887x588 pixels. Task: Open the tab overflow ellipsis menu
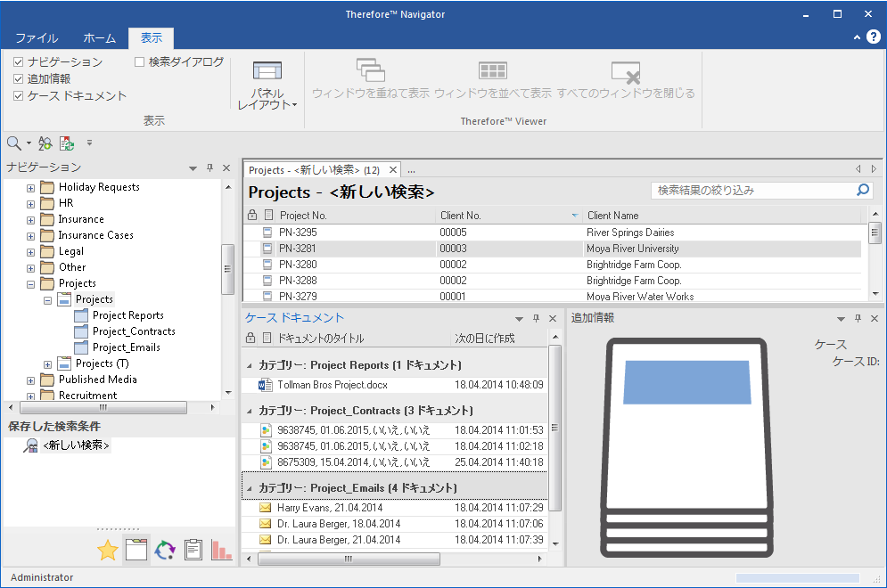coord(412,170)
